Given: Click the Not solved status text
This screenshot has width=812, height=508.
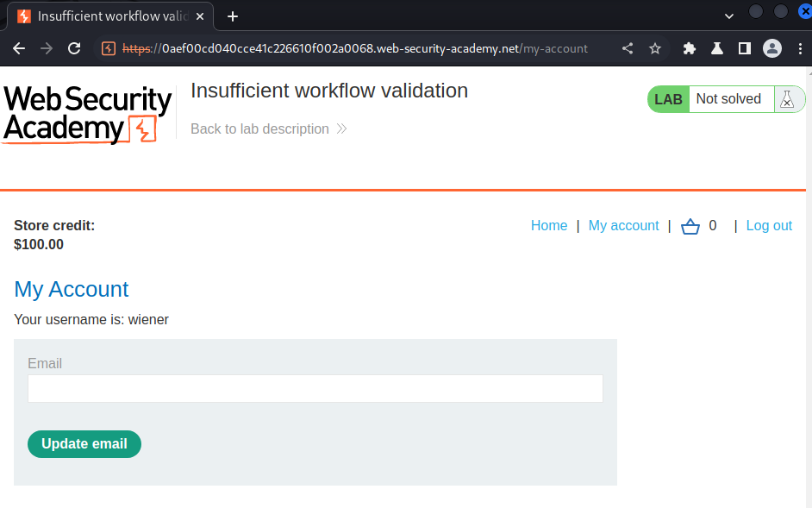Looking at the screenshot, I should tap(728, 98).
